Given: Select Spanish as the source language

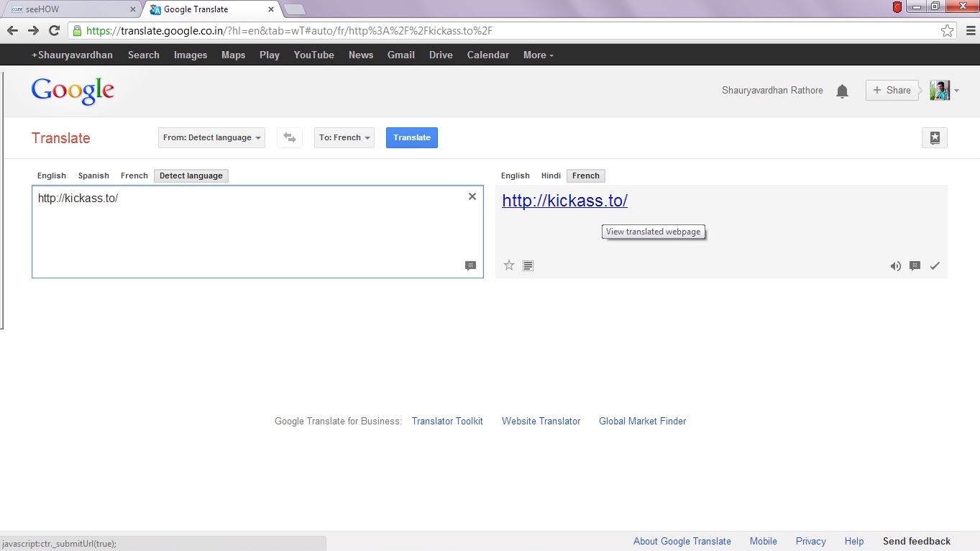Looking at the screenshot, I should pos(93,176).
